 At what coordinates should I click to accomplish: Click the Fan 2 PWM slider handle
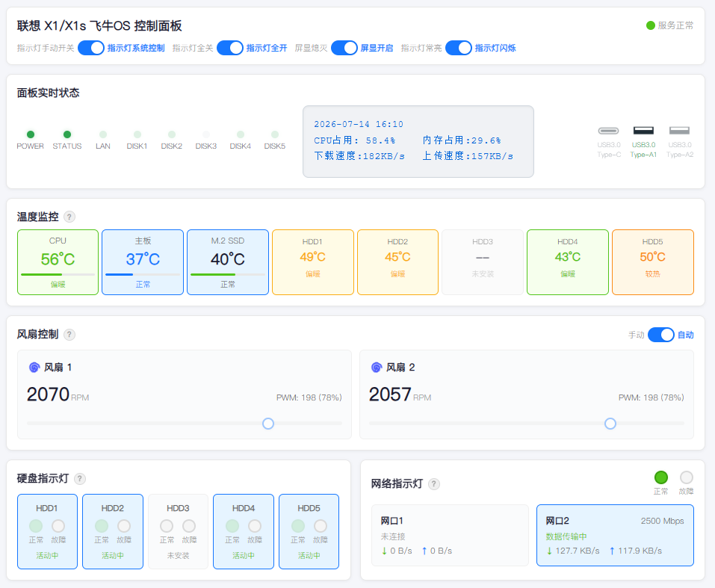(610, 424)
